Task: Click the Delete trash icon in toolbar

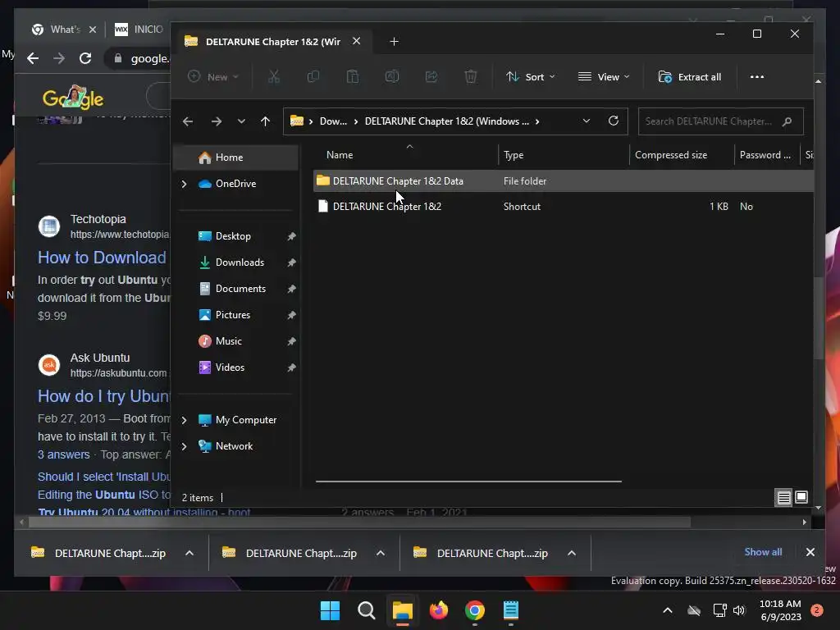Action: point(470,76)
